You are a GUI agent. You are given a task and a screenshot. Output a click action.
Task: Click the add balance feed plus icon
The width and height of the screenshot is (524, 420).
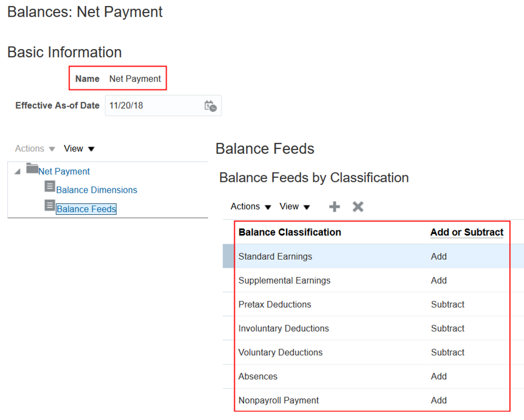334,206
